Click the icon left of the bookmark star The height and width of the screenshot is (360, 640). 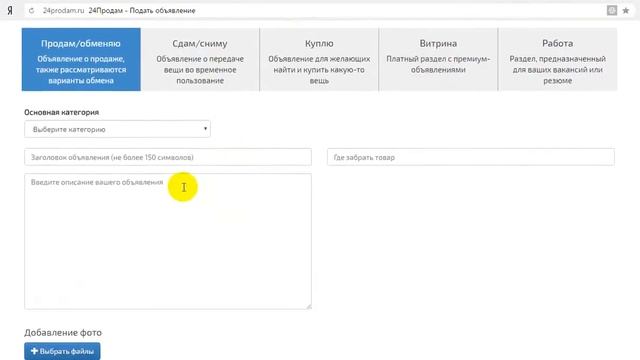[x=611, y=11]
